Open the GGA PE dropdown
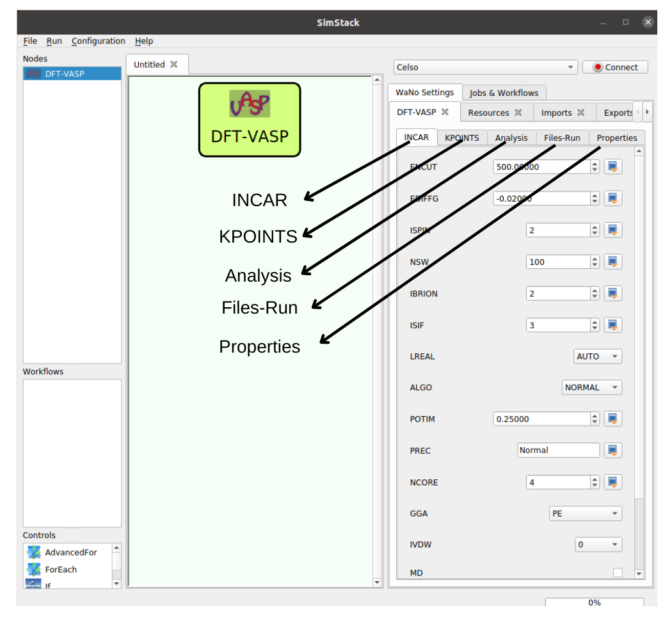 pos(585,513)
